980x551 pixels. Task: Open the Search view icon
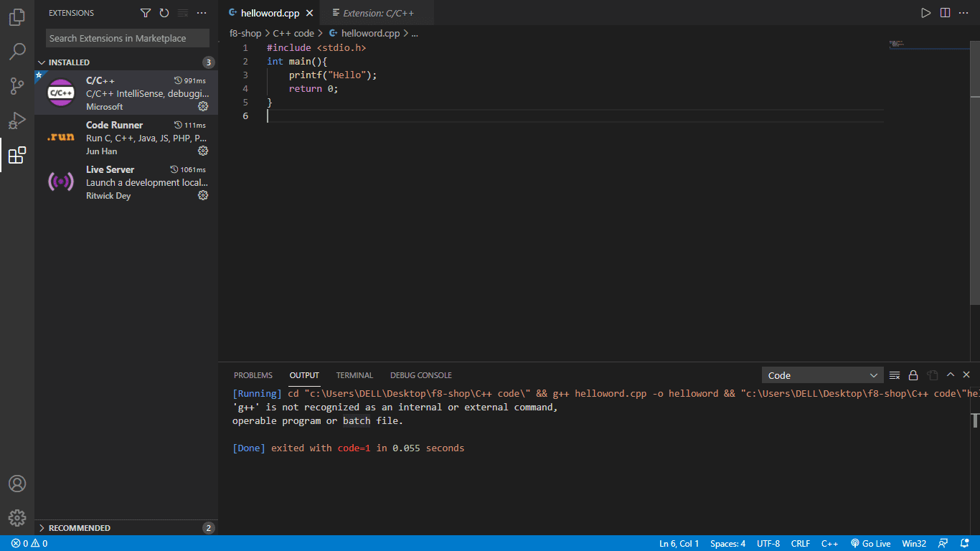point(17,52)
